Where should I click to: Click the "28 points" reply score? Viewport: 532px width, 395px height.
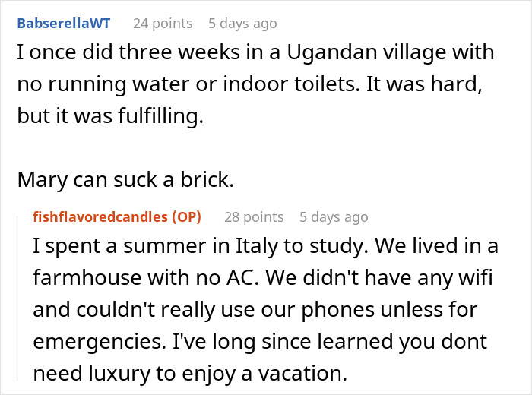pyautogui.click(x=254, y=216)
